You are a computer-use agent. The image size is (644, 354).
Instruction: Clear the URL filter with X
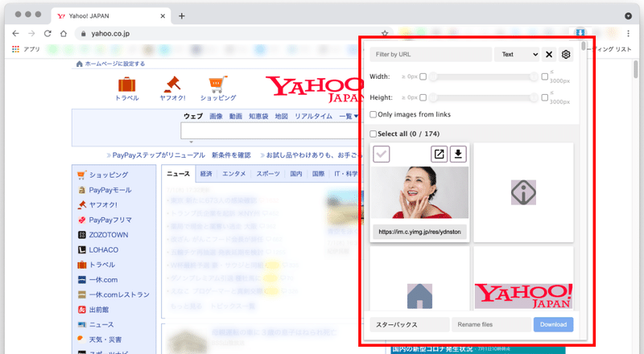click(x=549, y=54)
